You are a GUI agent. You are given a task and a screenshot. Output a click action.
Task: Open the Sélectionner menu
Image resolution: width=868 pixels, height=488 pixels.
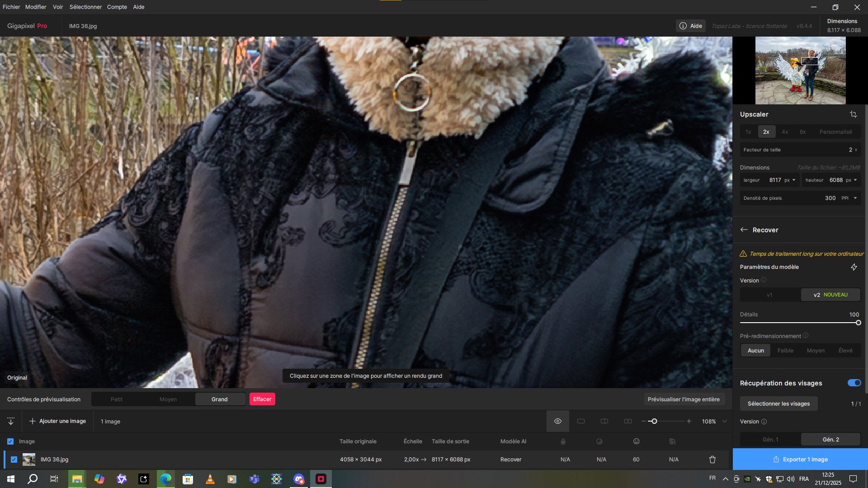85,7
